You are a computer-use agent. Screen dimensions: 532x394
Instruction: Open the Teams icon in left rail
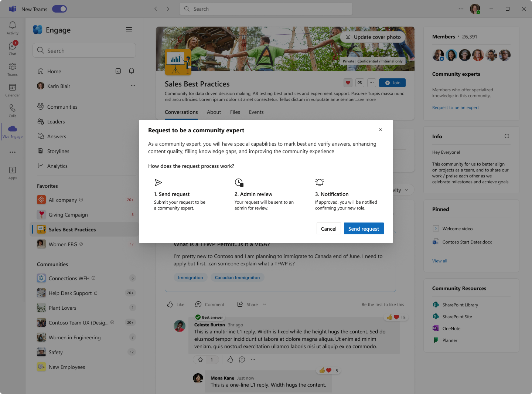click(13, 69)
